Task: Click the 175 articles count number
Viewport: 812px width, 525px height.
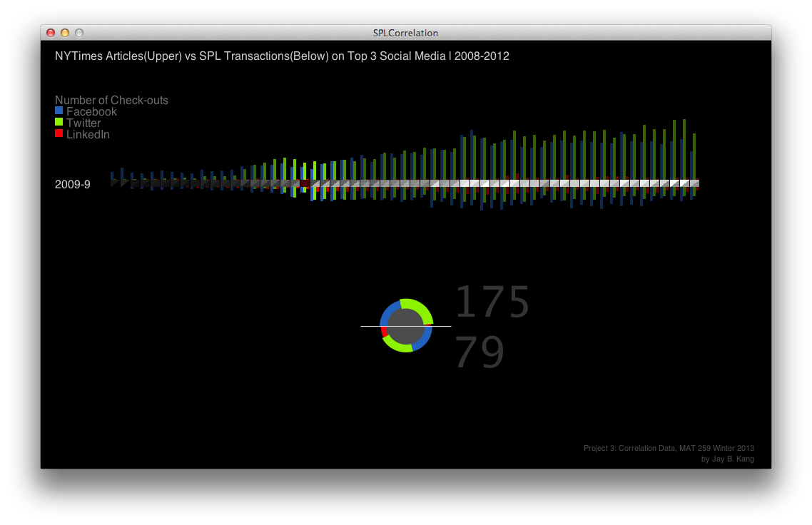Action: click(492, 302)
